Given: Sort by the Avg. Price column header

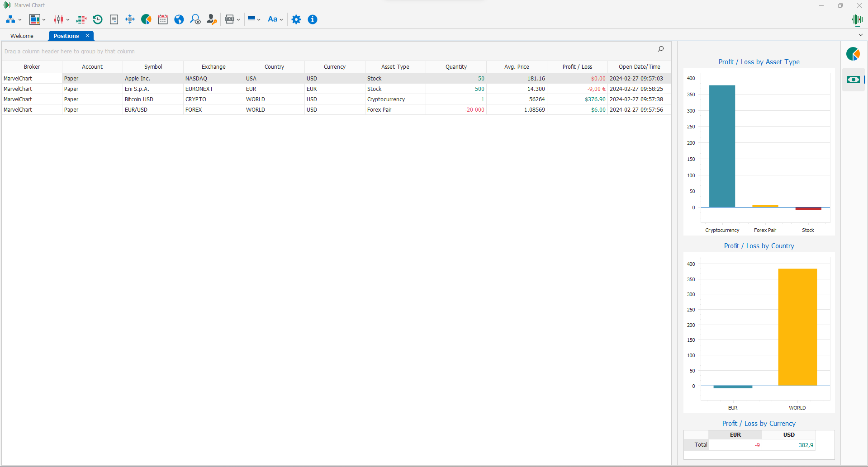Looking at the screenshot, I should coord(517,66).
